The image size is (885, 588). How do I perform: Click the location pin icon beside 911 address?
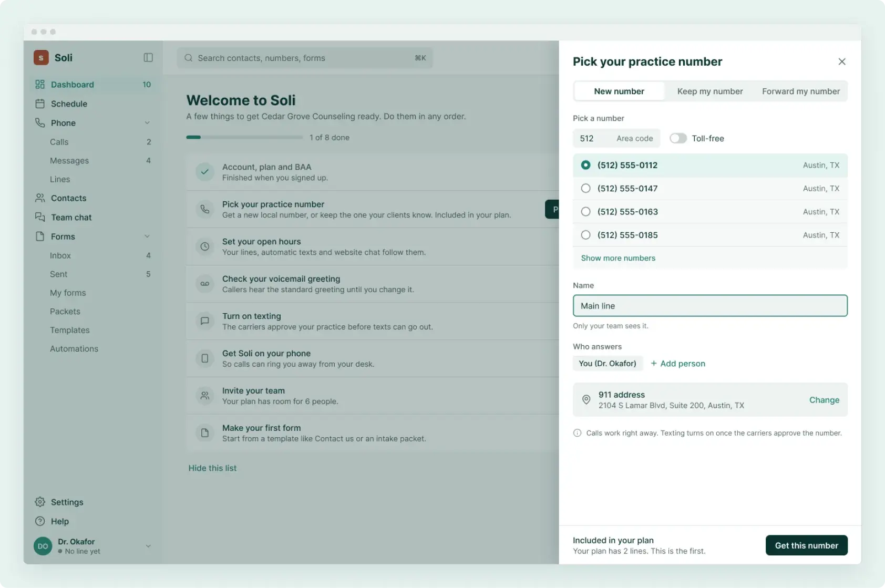coord(586,400)
